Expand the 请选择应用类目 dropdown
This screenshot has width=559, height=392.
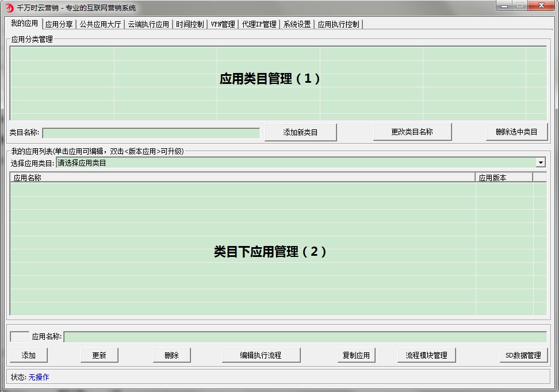(x=541, y=163)
